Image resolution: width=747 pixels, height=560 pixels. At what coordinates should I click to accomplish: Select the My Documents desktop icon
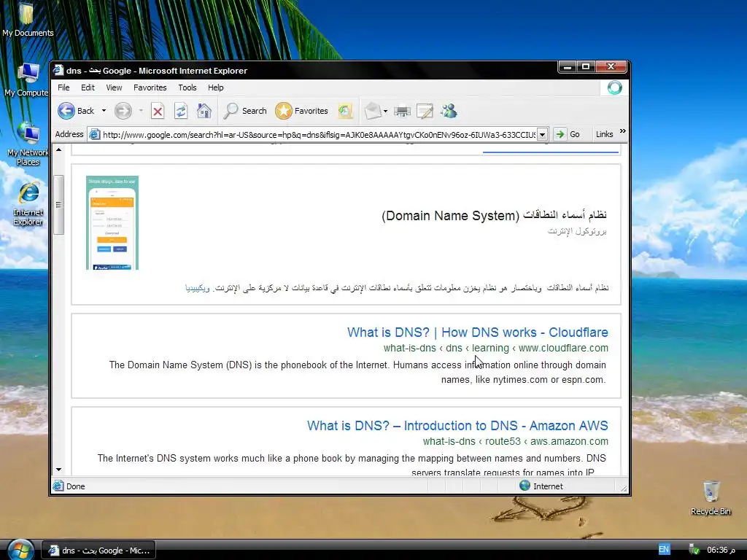(x=28, y=19)
